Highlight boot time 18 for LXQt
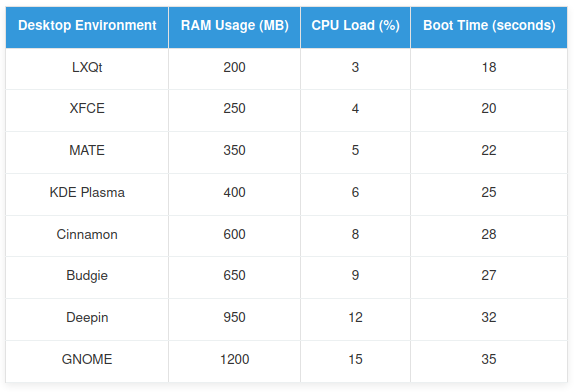Screen dimensions: 574x392 489,67
